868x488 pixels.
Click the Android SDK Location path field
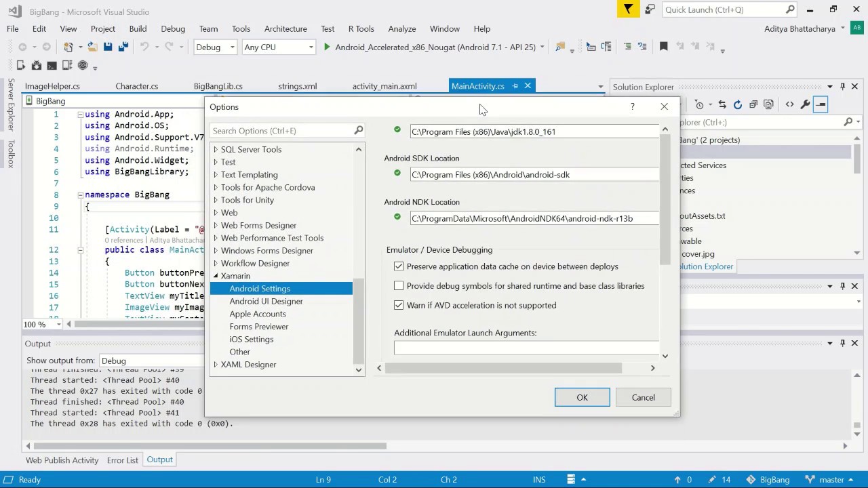pyautogui.click(x=534, y=174)
